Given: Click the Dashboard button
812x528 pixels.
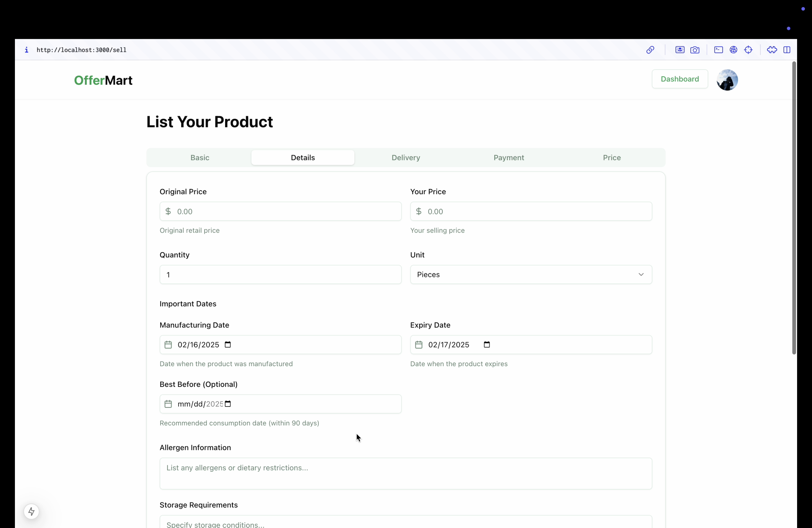Looking at the screenshot, I should point(679,79).
